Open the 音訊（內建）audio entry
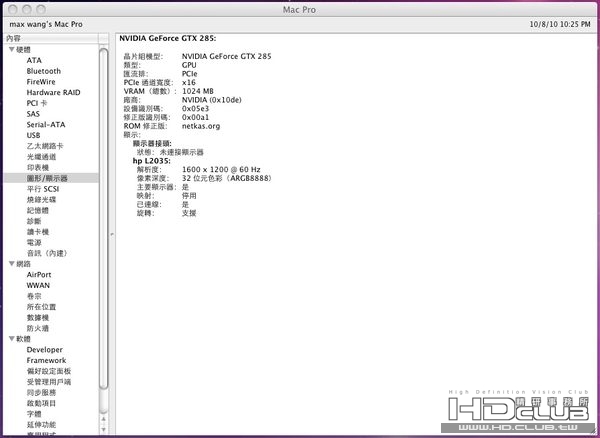This screenshot has height=438, width=600. (47, 253)
